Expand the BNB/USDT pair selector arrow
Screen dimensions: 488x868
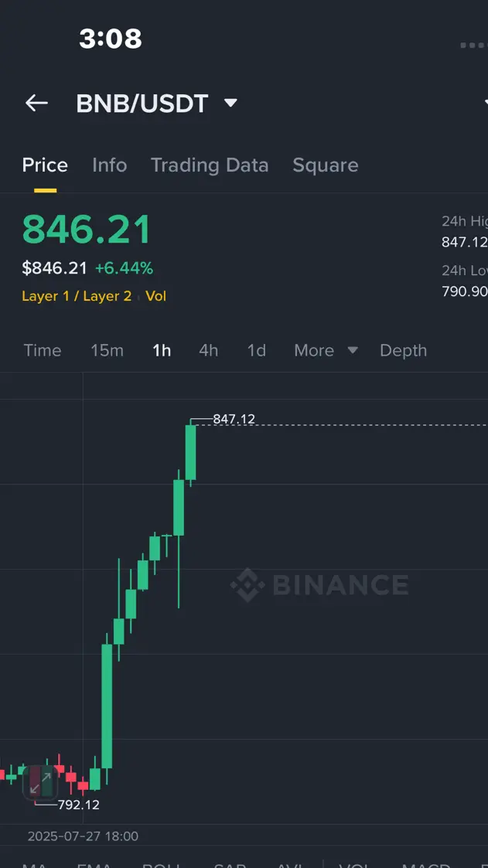[x=230, y=103]
